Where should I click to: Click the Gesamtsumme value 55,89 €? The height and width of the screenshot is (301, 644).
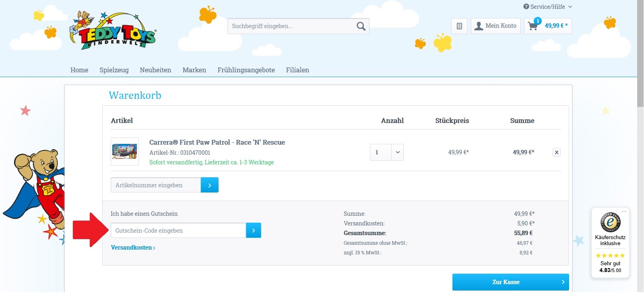point(523,233)
